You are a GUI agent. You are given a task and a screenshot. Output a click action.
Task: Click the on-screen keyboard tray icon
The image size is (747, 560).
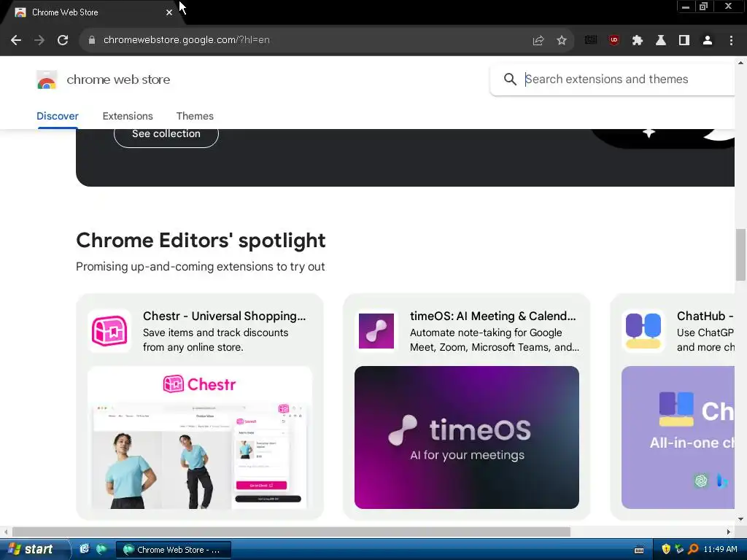pyautogui.click(x=639, y=550)
